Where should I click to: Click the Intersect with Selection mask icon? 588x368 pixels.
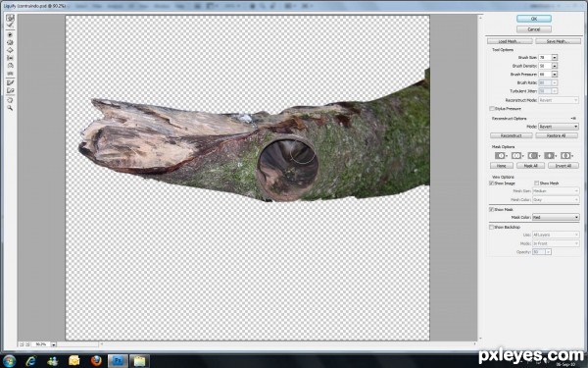550,155
